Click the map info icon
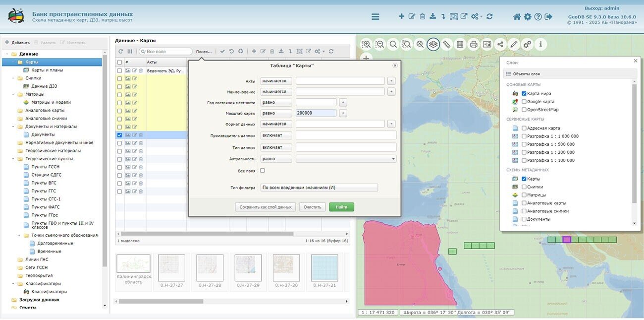644x320 pixels. (540, 44)
